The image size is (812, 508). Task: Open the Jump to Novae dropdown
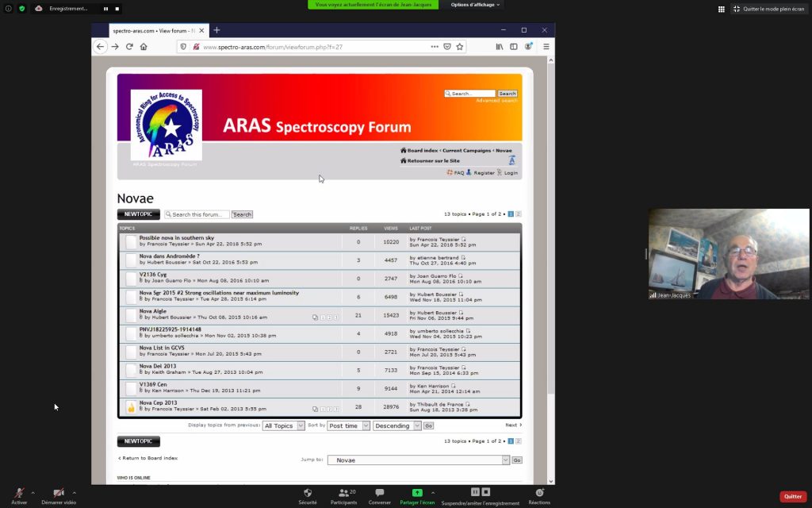(419, 460)
